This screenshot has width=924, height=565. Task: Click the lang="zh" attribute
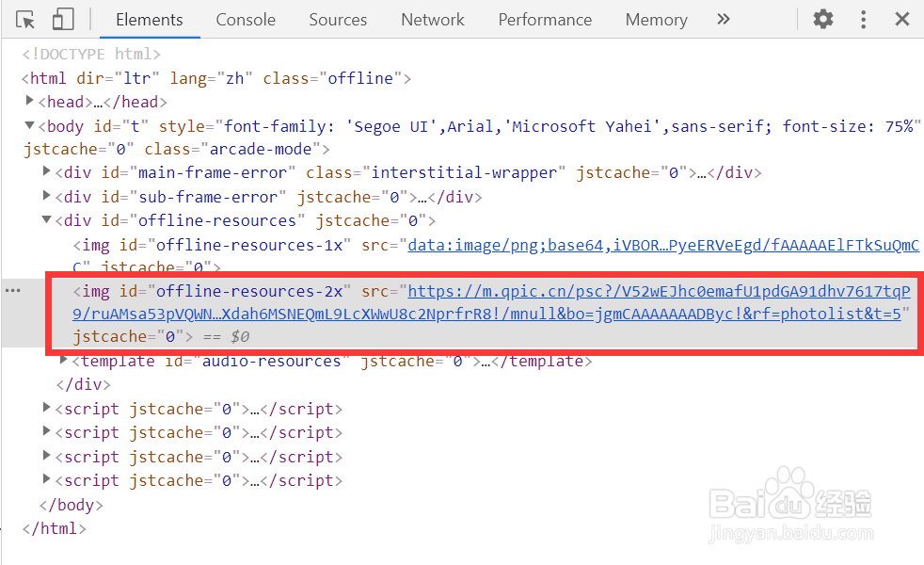[212, 78]
